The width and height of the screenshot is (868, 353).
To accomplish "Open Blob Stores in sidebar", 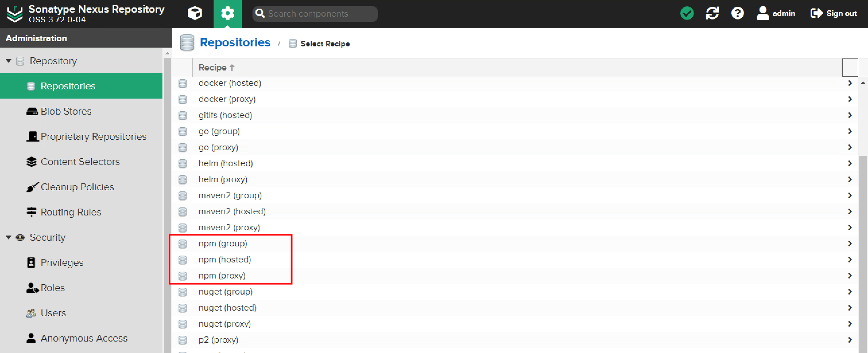I will tap(66, 111).
